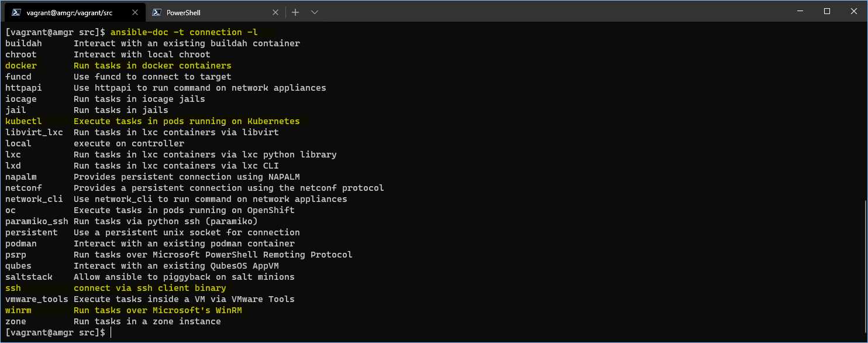Click the maximize icon in the title bar
The height and width of the screenshot is (343, 868).
pyautogui.click(x=827, y=11)
